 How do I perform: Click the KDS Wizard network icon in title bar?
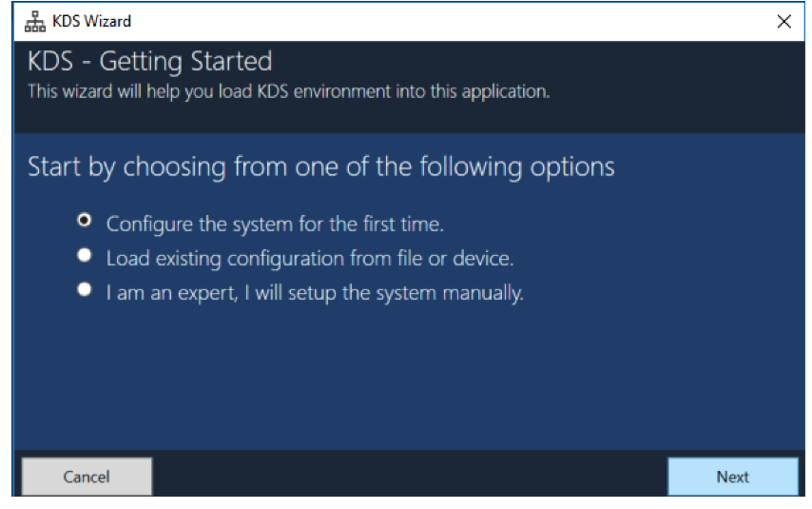tap(34, 21)
